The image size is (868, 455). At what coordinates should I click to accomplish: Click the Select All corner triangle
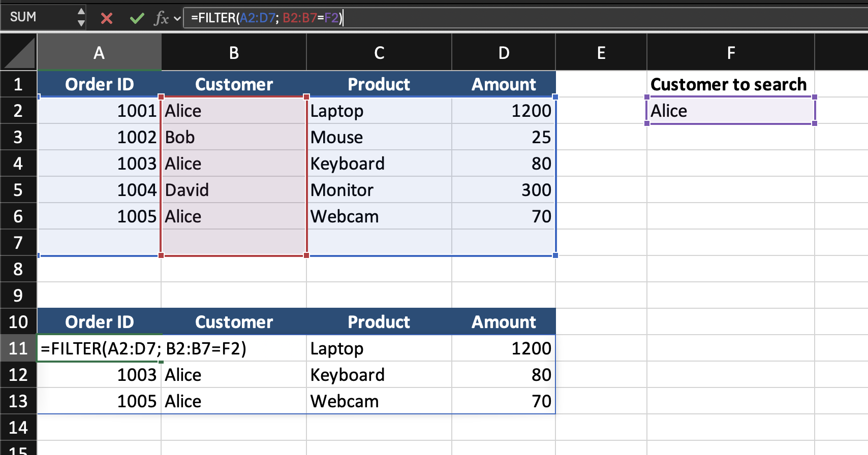tap(19, 53)
